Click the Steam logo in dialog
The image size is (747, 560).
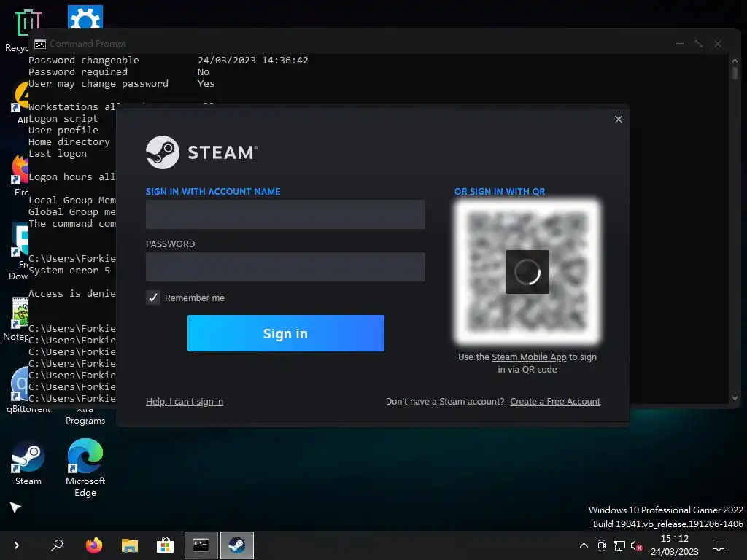(x=202, y=152)
